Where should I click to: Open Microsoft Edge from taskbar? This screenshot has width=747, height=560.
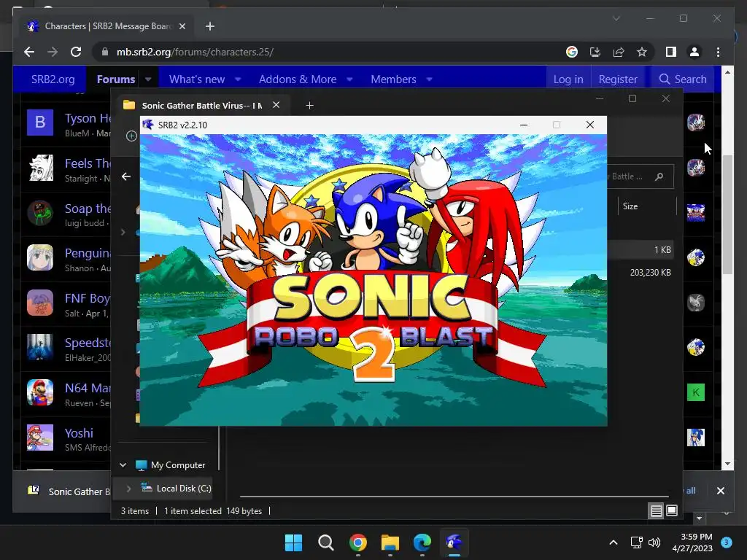[x=422, y=542]
